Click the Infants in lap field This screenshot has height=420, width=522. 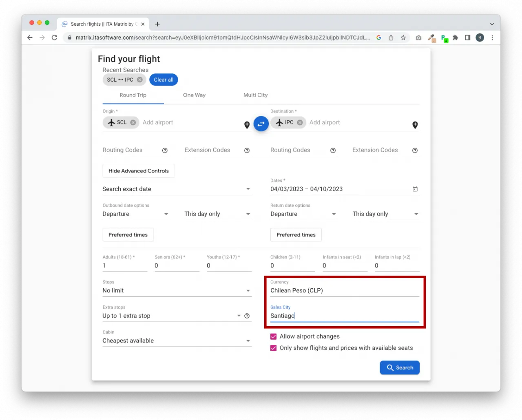[x=397, y=266]
